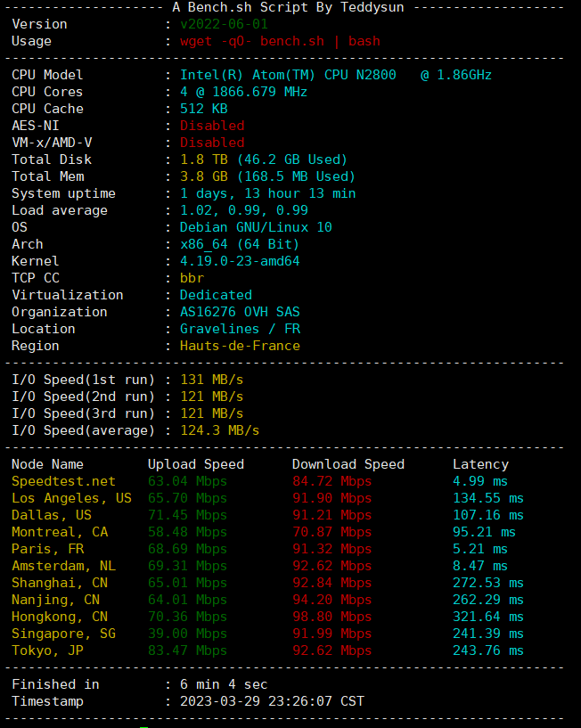Select the timestamp 2023-03-29 23:26:07 CST
Screen dimensions: 581x728
pos(272,701)
